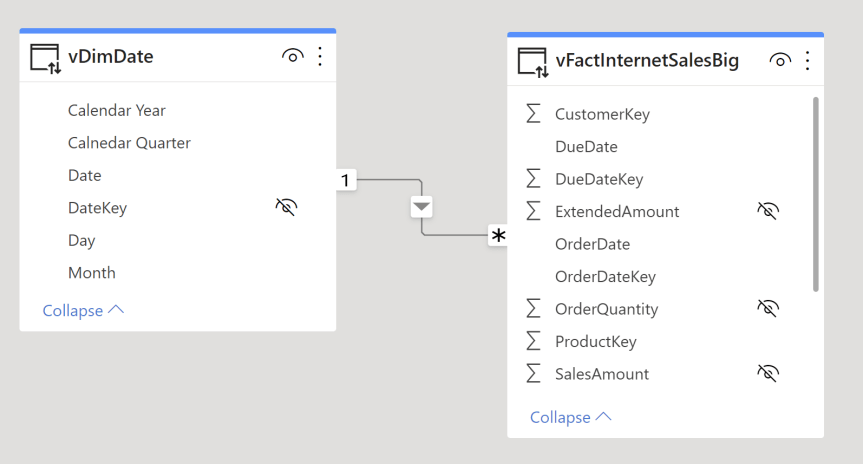Open more options for vDimDate
Image resolution: width=863 pixels, height=464 pixels.
point(320,57)
